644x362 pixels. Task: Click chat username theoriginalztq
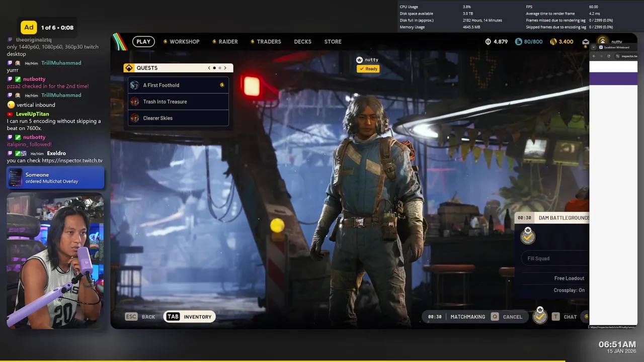click(x=34, y=40)
